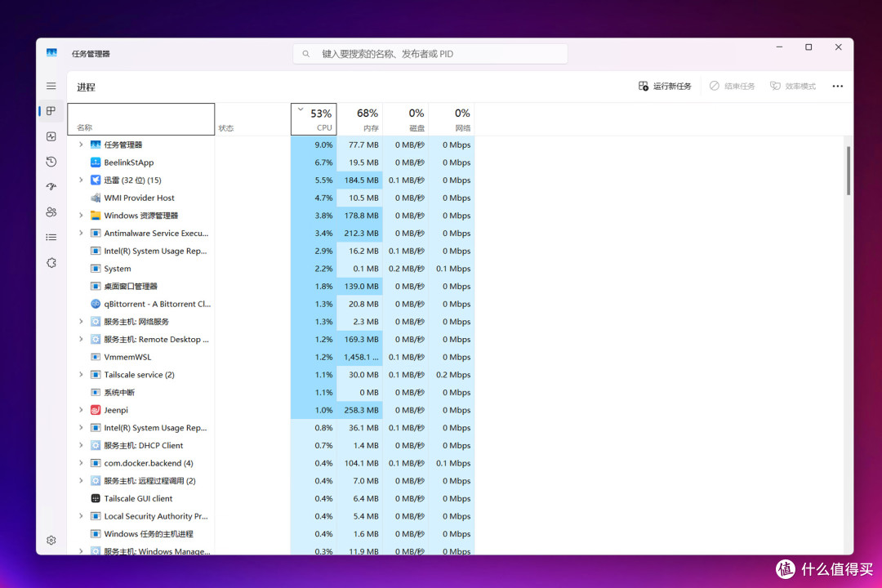
Task: Click the Tailscale GUI client icon
Action: point(96,498)
